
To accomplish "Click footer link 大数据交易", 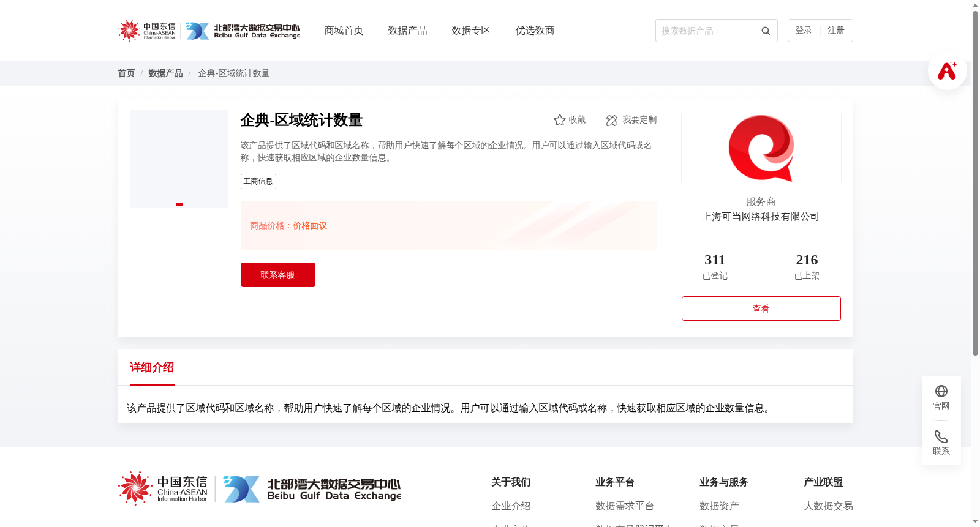I will click(828, 506).
